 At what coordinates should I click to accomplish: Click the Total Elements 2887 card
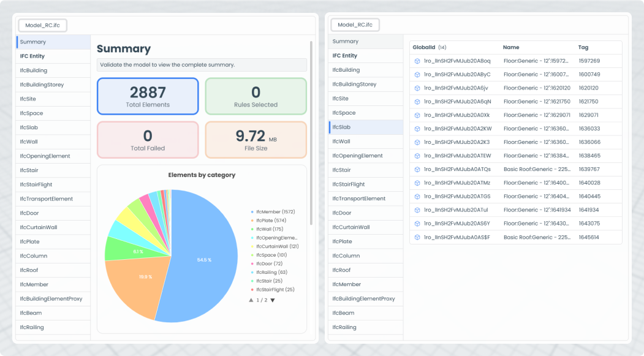pyautogui.click(x=148, y=96)
